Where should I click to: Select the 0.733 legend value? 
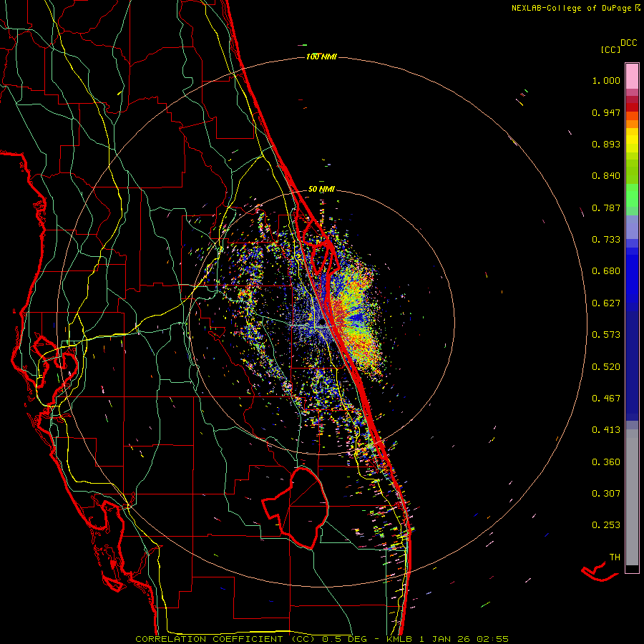click(x=606, y=240)
